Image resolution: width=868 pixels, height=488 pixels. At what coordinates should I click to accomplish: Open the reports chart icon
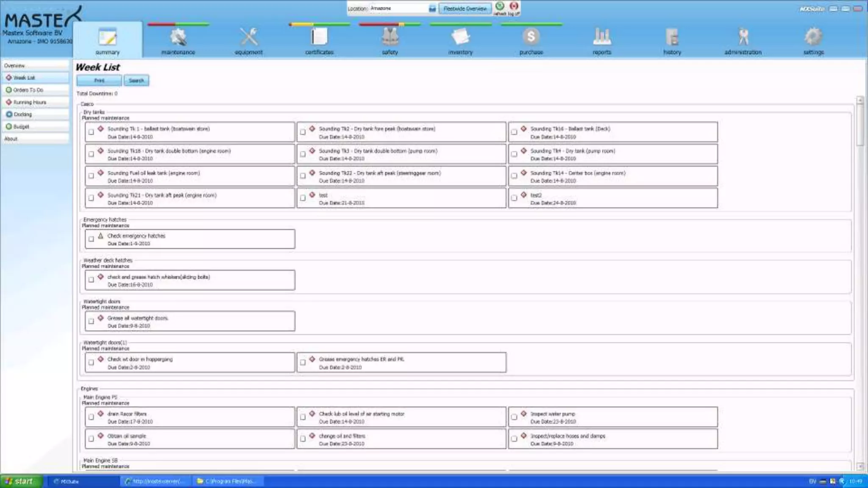tap(602, 37)
